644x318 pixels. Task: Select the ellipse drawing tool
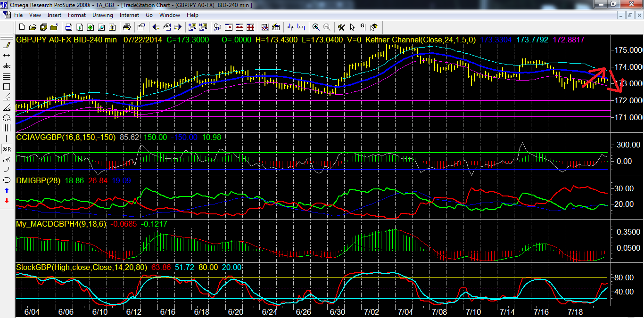pos(7,180)
